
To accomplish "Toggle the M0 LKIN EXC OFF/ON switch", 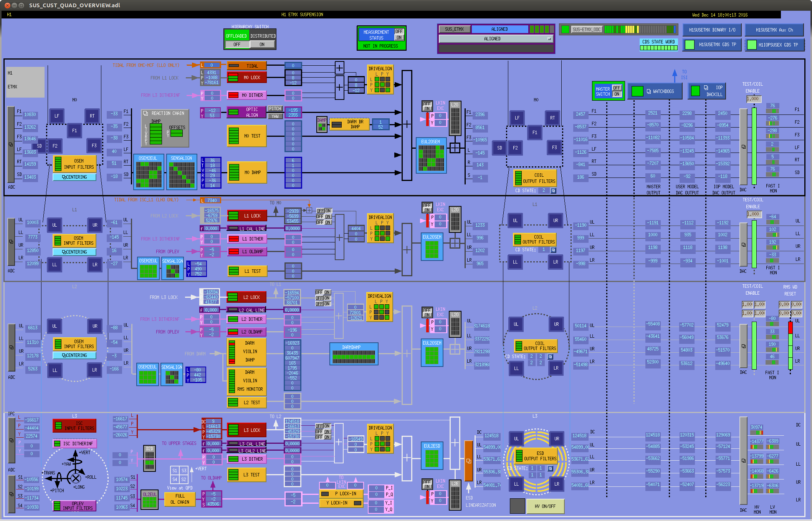I will pos(427,106).
